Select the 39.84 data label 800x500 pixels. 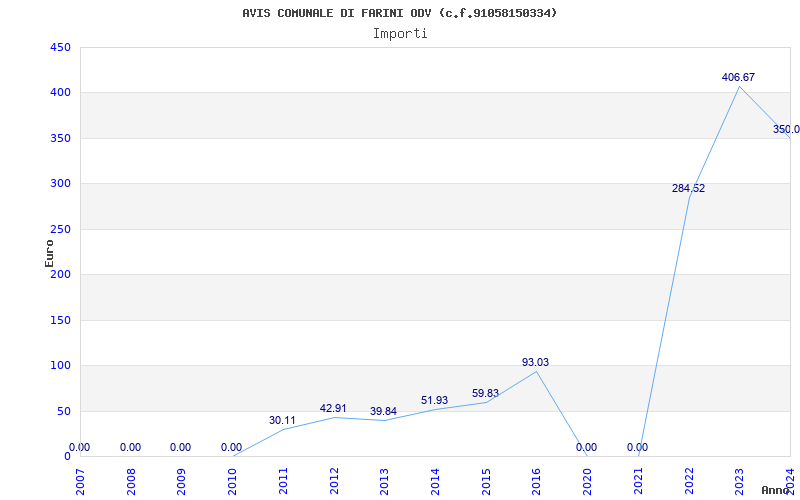tap(383, 411)
